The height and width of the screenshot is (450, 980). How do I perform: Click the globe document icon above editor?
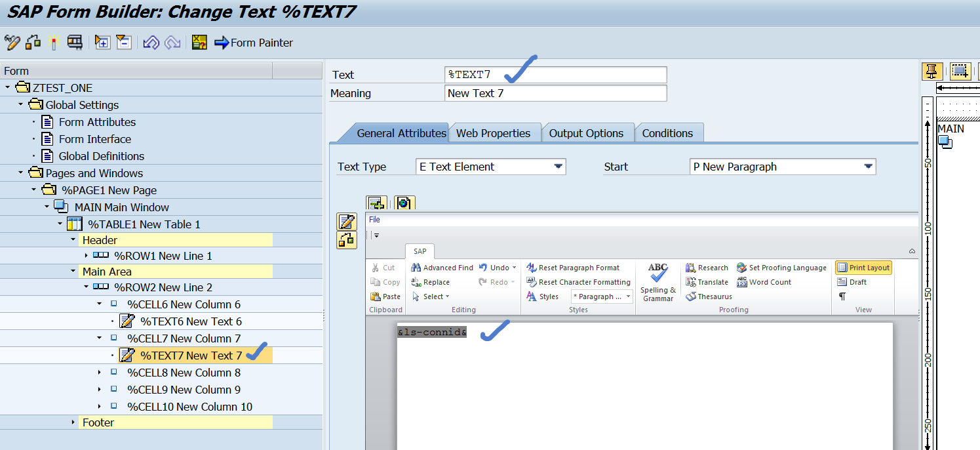(x=404, y=203)
